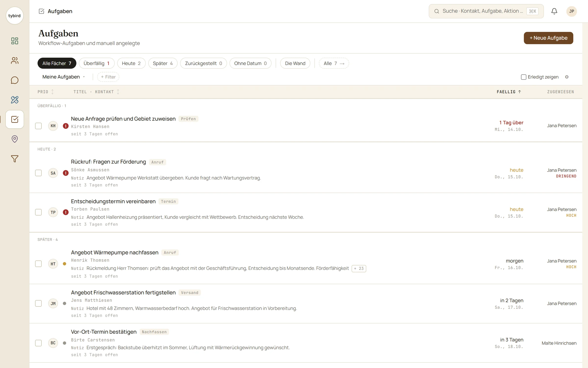588x368 pixels.
Task: Click red priority icon on Rückruf task
Action: [x=65, y=173]
